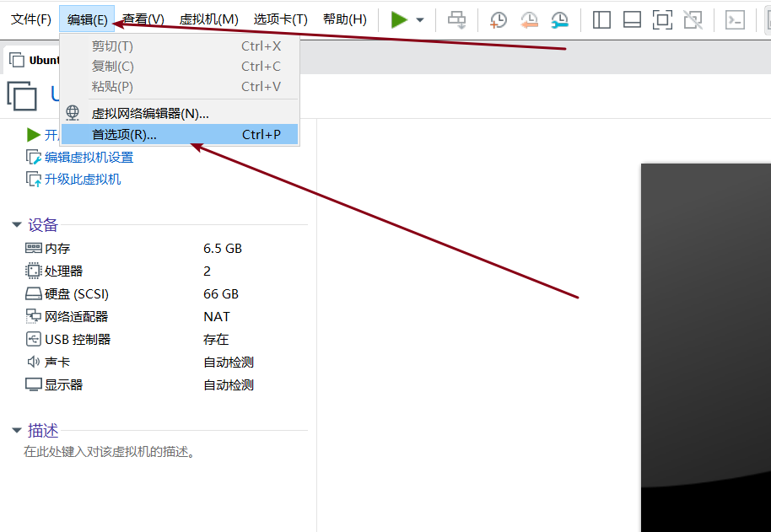Viewport: 771px width, 532px height.
Task: Click the 编辑虚拟机设置 link
Action: coord(89,157)
